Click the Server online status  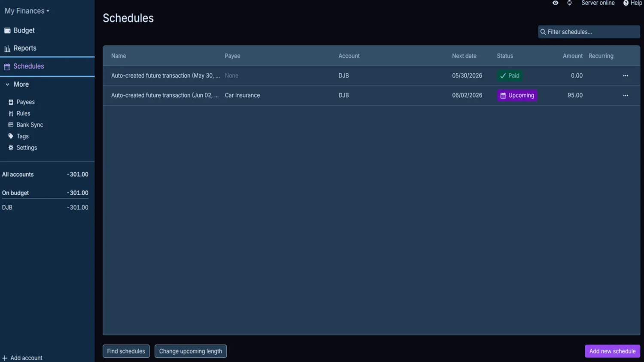click(x=598, y=3)
